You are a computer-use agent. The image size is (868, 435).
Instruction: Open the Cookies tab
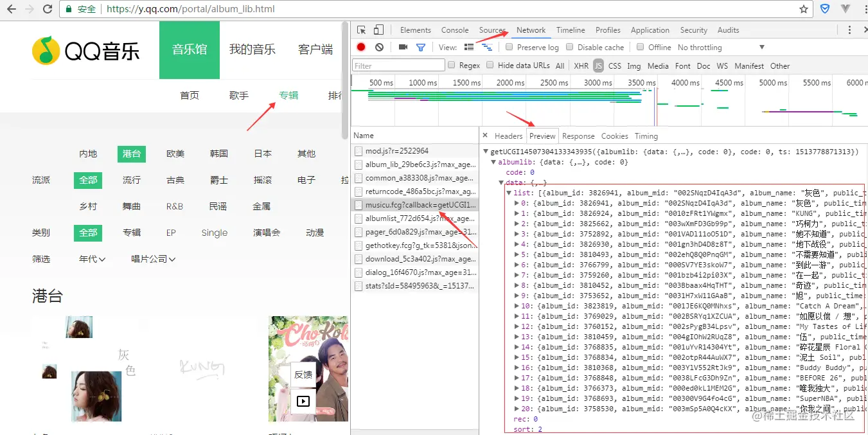pos(615,136)
